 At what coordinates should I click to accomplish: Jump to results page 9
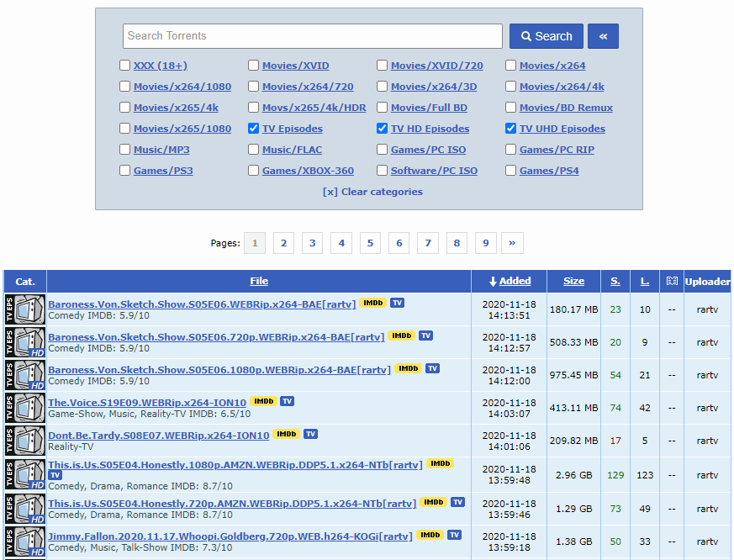(485, 243)
